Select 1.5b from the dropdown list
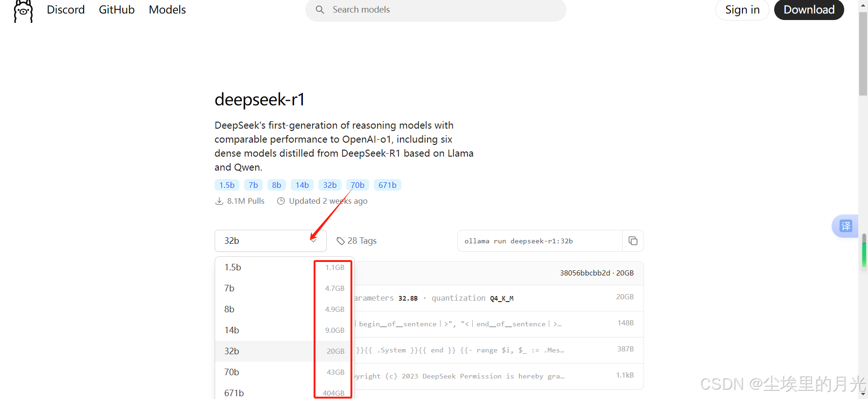The image size is (868, 399). (285, 268)
